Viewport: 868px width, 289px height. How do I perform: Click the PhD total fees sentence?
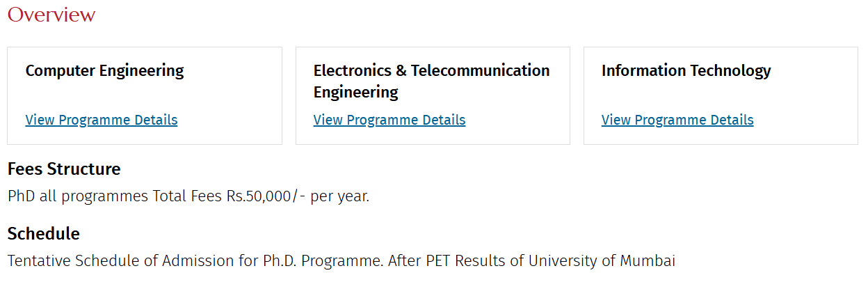(188, 196)
